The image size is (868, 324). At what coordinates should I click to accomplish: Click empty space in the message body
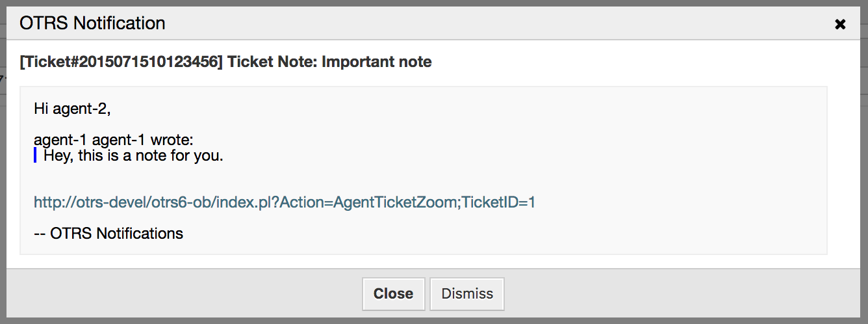[x=585, y=143]
